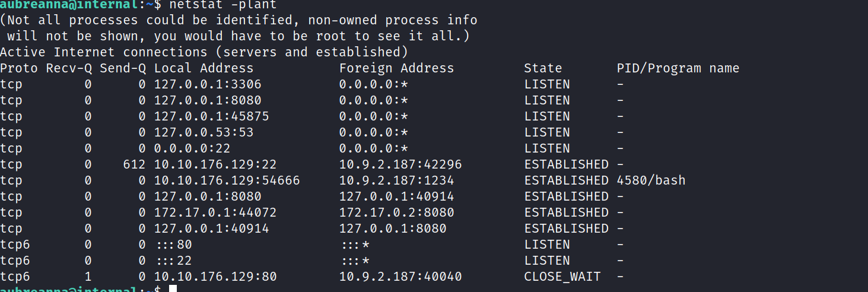This screenshot has height=292, width=868.
Task: Click the tcp6 local address :::80
Action: pyautogui.click(x=173, y=245)
